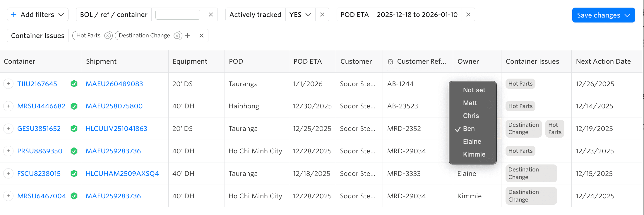The height and width of the screenshot is (215, 644).
Task: Click the green verified shield for TIIU2167645
Action: (x=74, y=84)
